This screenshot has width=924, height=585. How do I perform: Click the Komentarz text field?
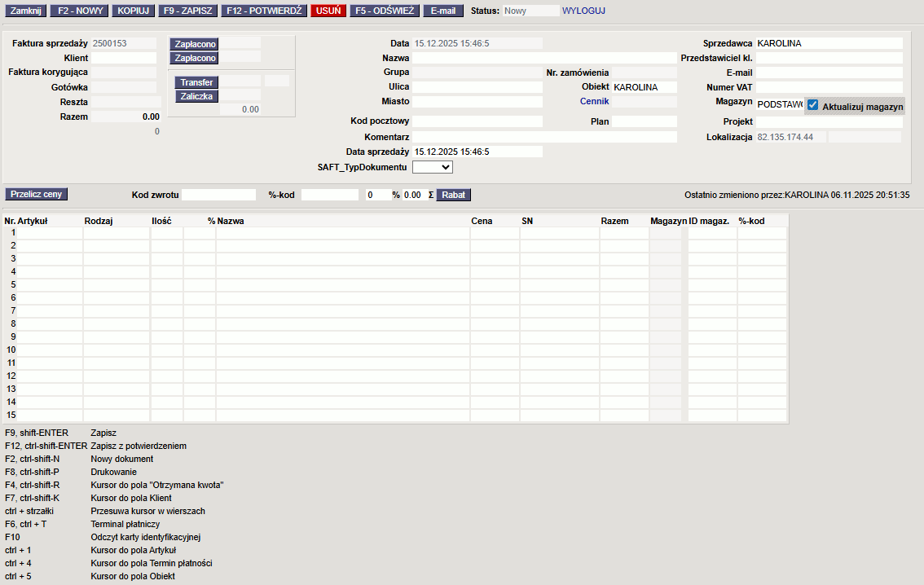click(544, 137)
